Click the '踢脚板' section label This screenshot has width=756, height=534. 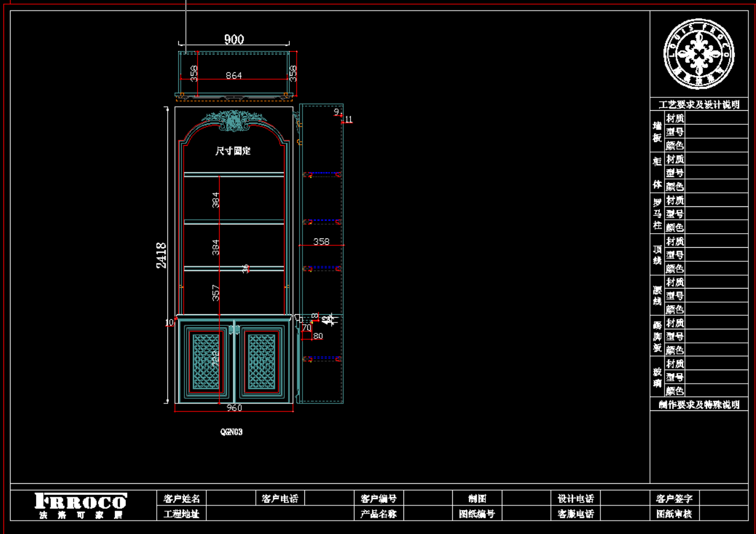click(x=657, y=336)
